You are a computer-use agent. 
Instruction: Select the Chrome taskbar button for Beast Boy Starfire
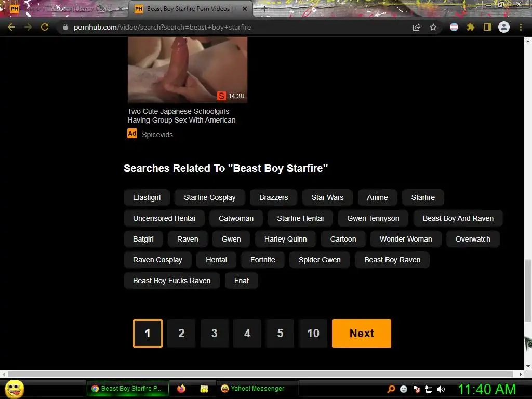(128, 389)
